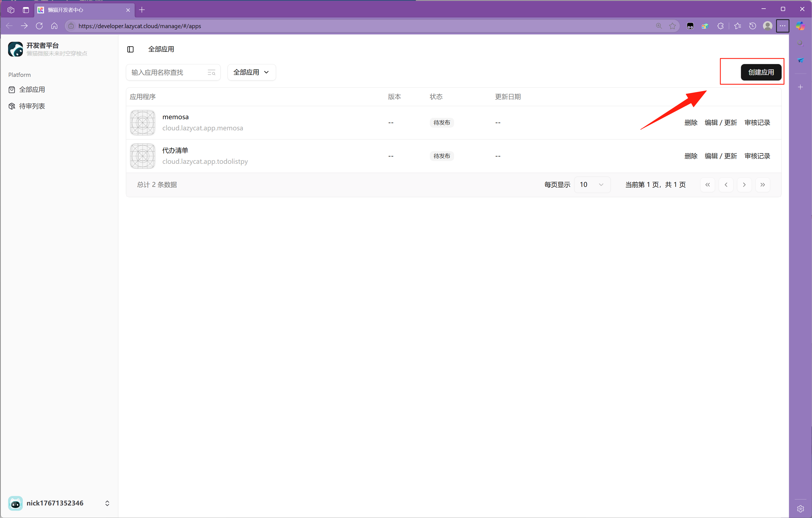Click the browser extensions puzzle icon
The height and width of the screenshot is (518, 812).
pos(721,26)
